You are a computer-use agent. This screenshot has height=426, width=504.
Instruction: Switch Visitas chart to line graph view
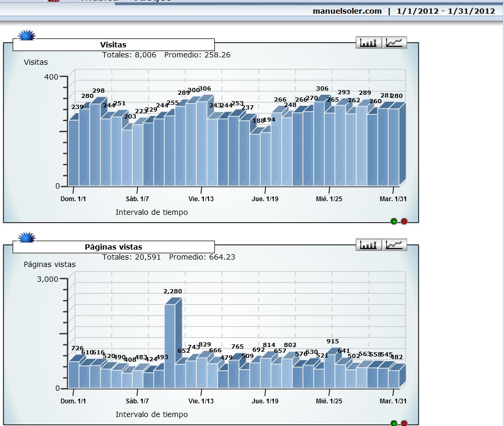tap(394, 43)
